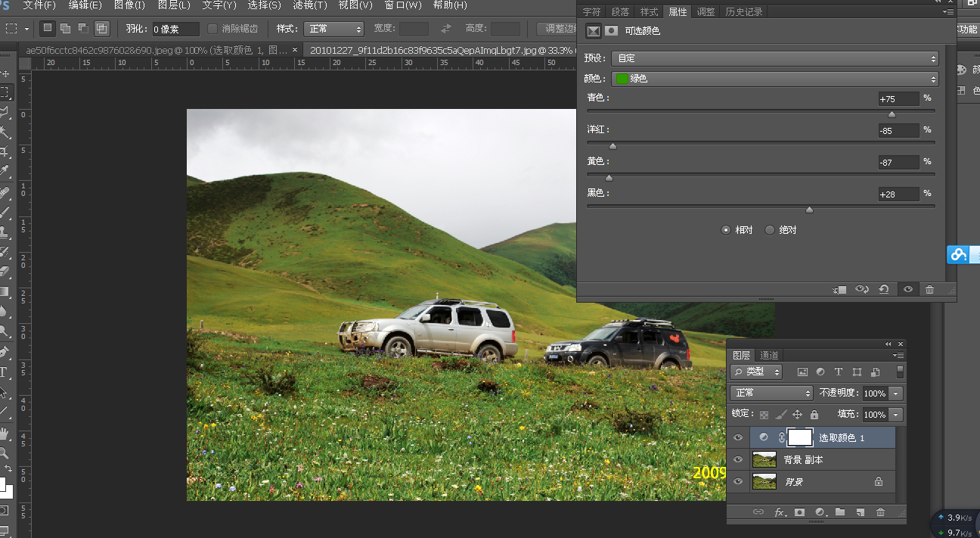Filter layers by smart object icon

(x=875, y=372)
